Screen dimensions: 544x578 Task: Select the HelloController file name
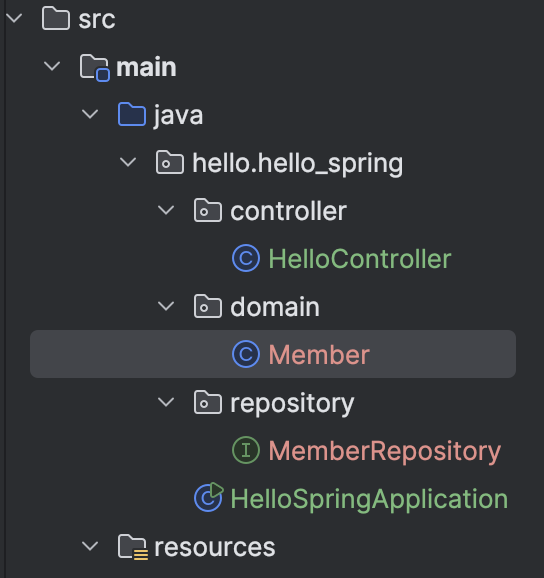(360, 259)
